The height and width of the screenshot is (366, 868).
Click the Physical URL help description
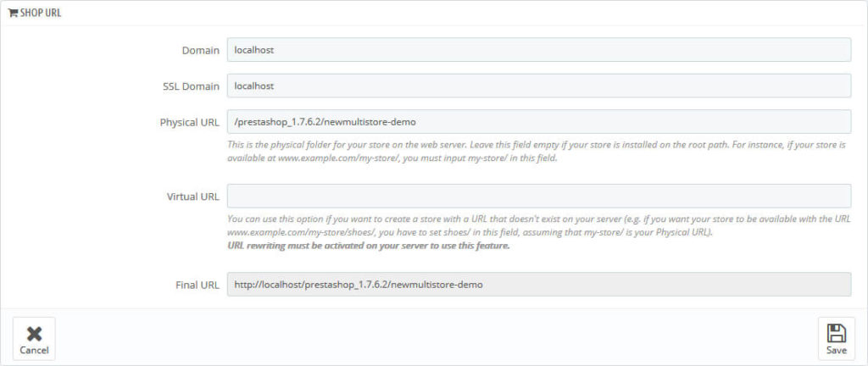(x=538, y=152)
